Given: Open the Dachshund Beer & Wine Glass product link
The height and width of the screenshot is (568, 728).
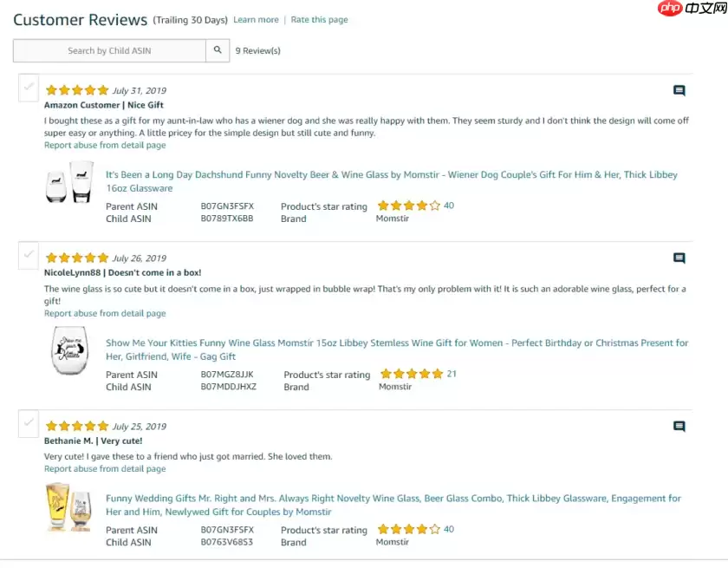Looking at the screenshot, I should pyautogui.click(x=392, y=181).
